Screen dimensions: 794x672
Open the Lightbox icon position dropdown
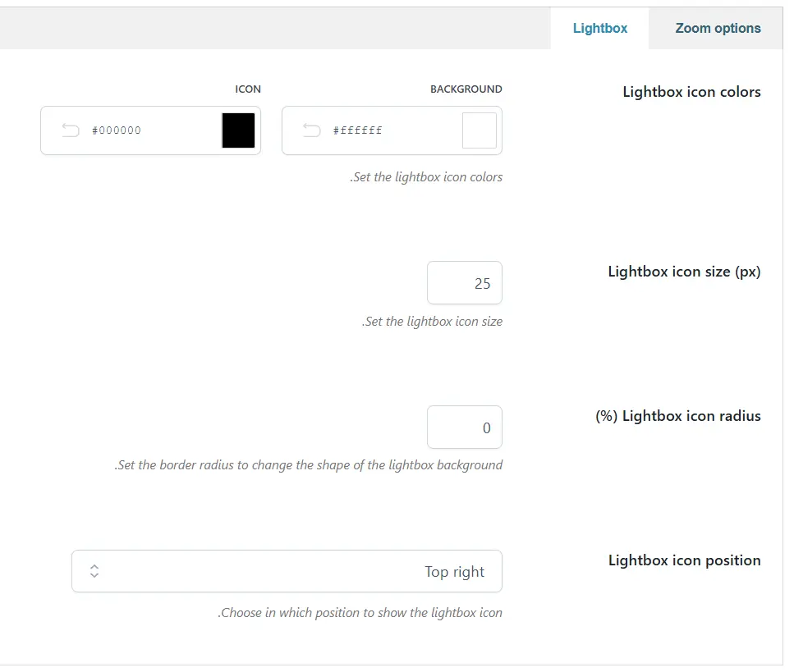(x=287, y=571)
